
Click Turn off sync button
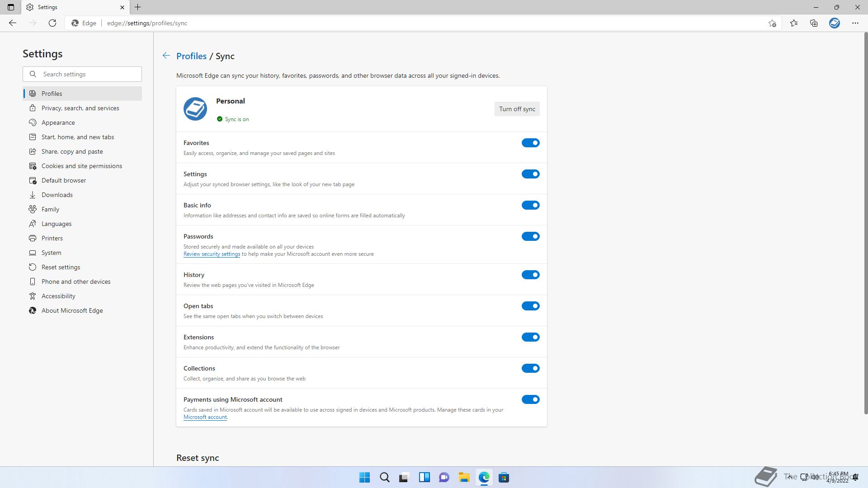click(517, 109)
